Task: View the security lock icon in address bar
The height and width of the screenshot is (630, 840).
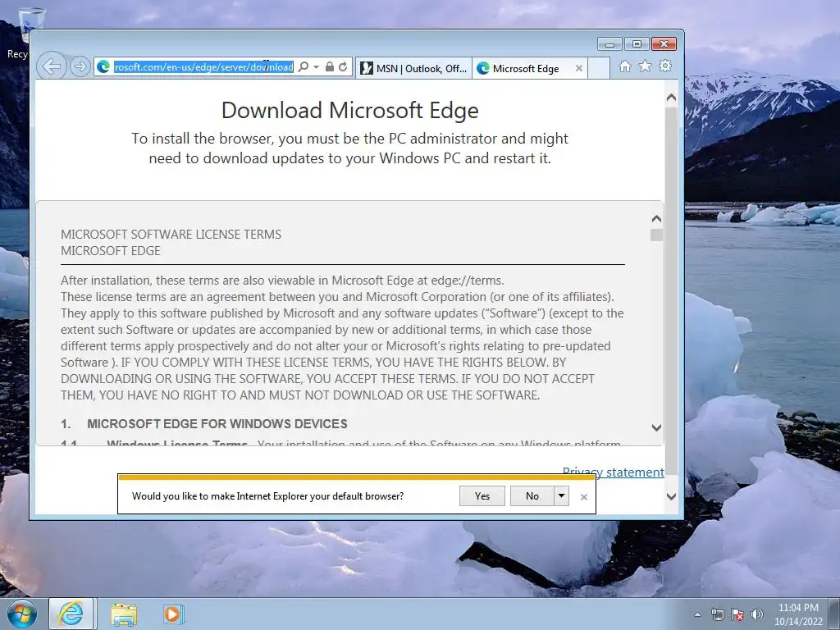Action: point(330,67)
